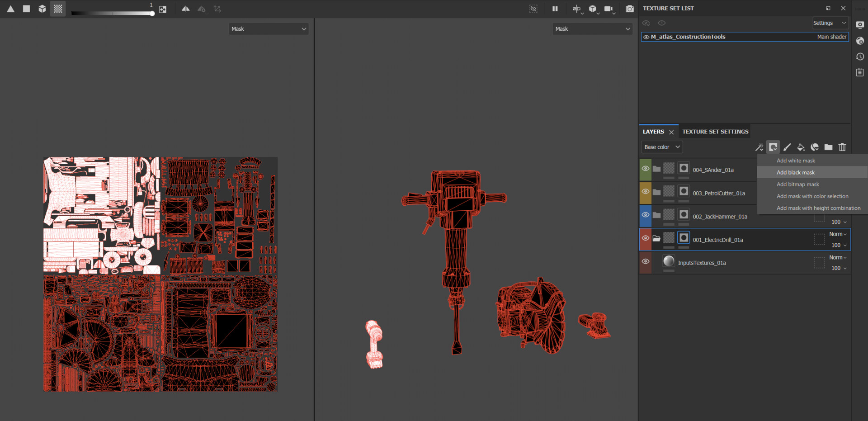Open the Settings dropdown in Texture Set List
The height and width of the screenshot is (421, 868).
click(x=830, y=23)
